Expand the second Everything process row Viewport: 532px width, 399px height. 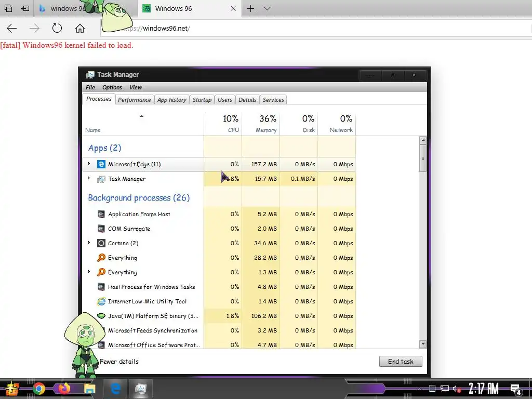89,272
